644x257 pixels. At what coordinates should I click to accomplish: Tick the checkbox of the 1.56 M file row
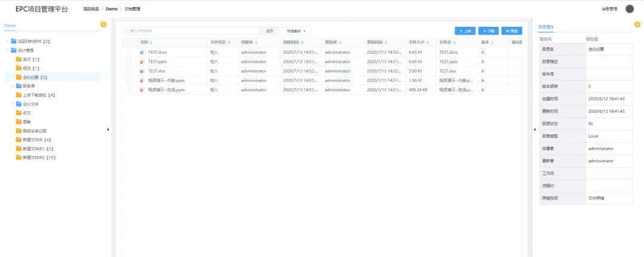[129, 80]
